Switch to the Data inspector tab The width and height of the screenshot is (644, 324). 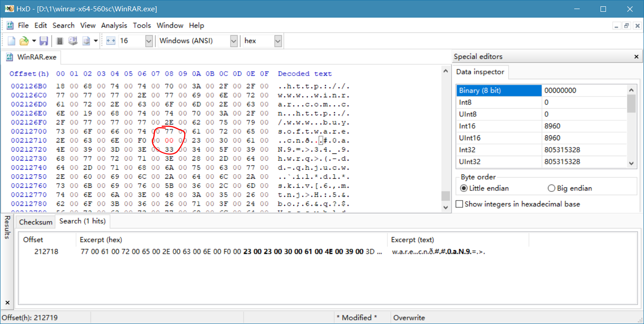point(480,72)
